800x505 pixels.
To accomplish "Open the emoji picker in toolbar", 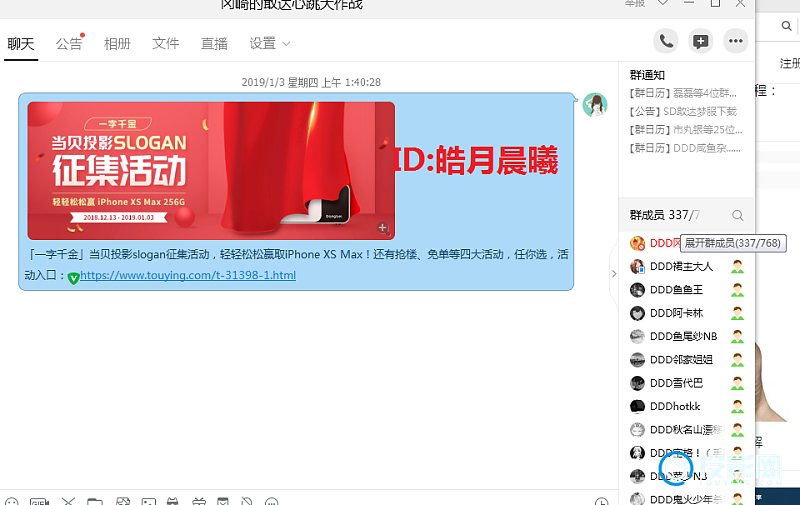I will 12,501.
